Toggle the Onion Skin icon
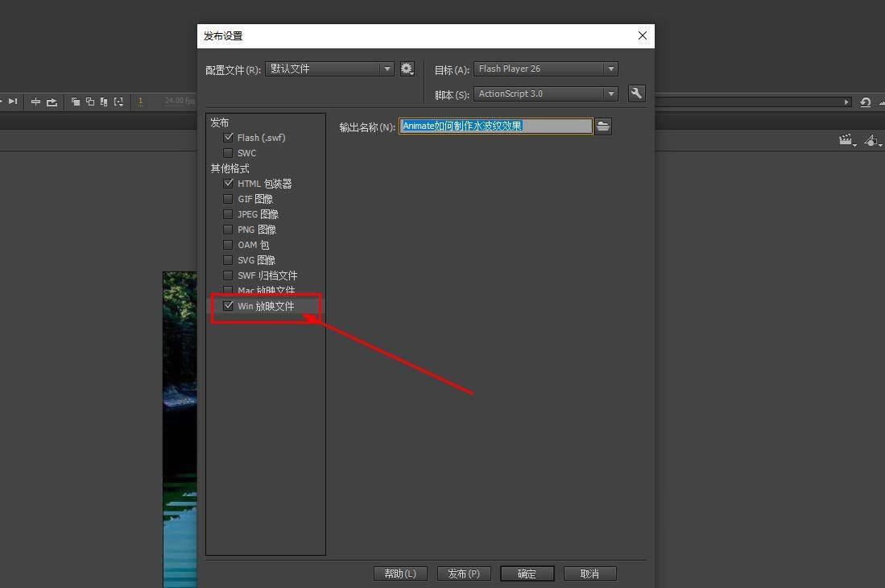The width and height of the screenshot is (885, 588). point(76,101)
